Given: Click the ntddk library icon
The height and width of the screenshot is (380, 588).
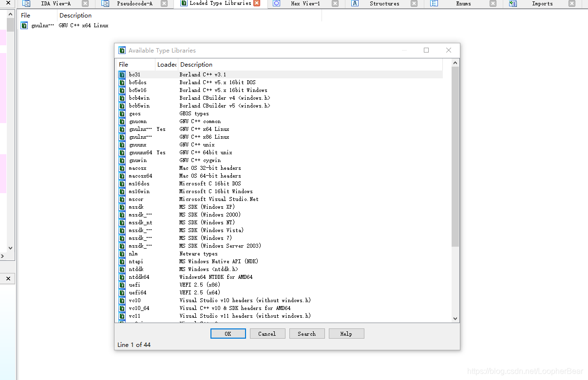Looking at the screenshot, I should 122,269.
